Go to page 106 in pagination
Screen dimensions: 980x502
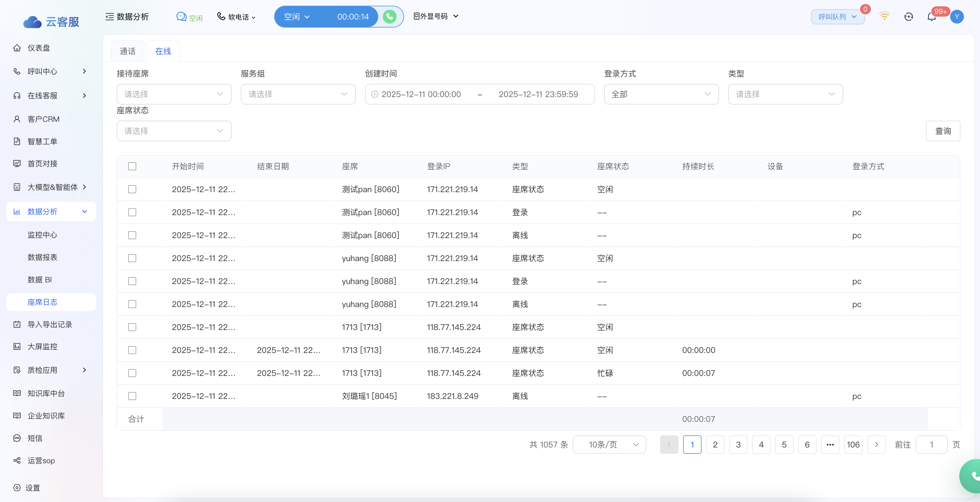click(853, 445)
